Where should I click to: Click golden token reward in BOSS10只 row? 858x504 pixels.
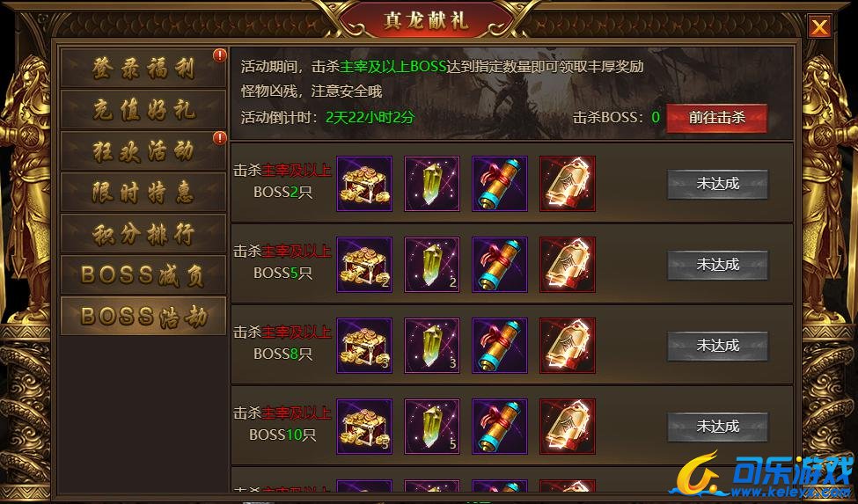[x=568, y=427]
